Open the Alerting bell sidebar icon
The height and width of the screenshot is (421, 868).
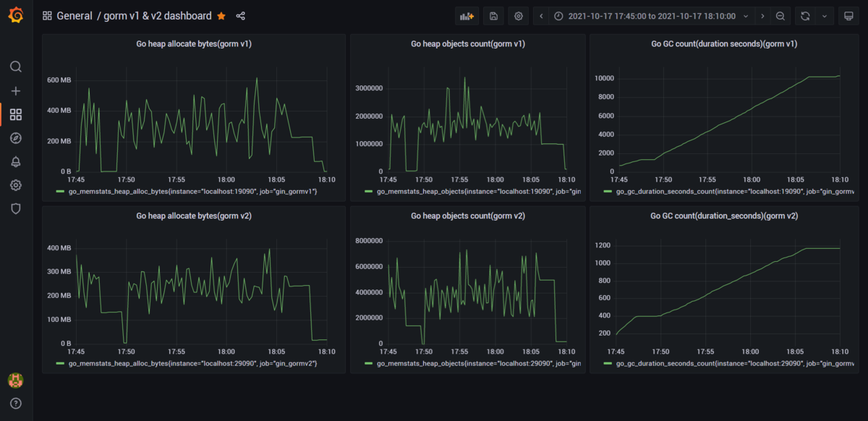point(16,161)
